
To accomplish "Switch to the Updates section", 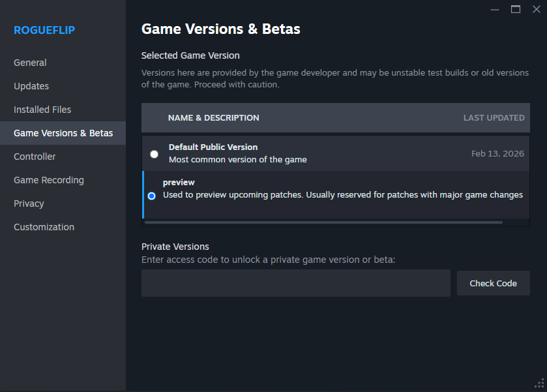I will 31,86.
